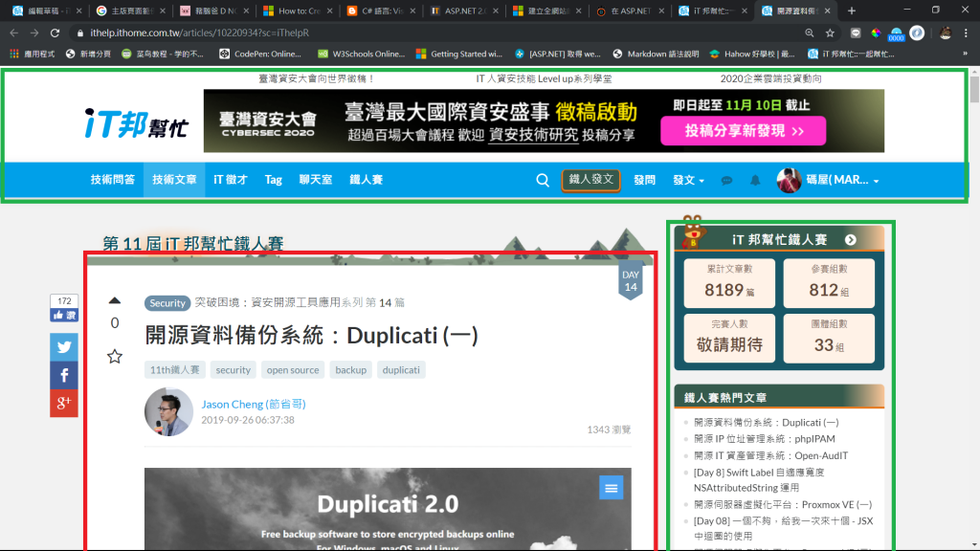Click the iT邦幫忙 site logo

[x=136, y=123]
